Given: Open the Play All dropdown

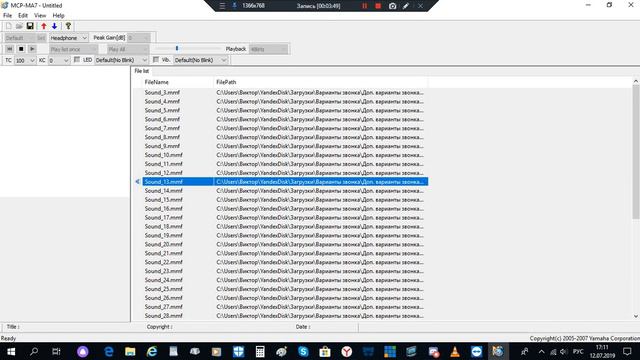Looking at the screenshot, I should pyautogui.click(x=128, y=49).
